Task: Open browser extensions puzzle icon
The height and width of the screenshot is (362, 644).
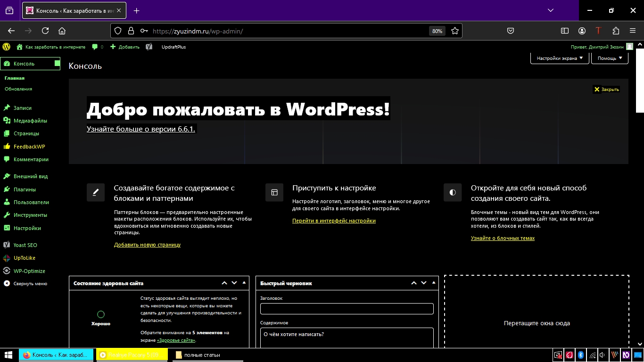Action: click(x=616, y=31)
